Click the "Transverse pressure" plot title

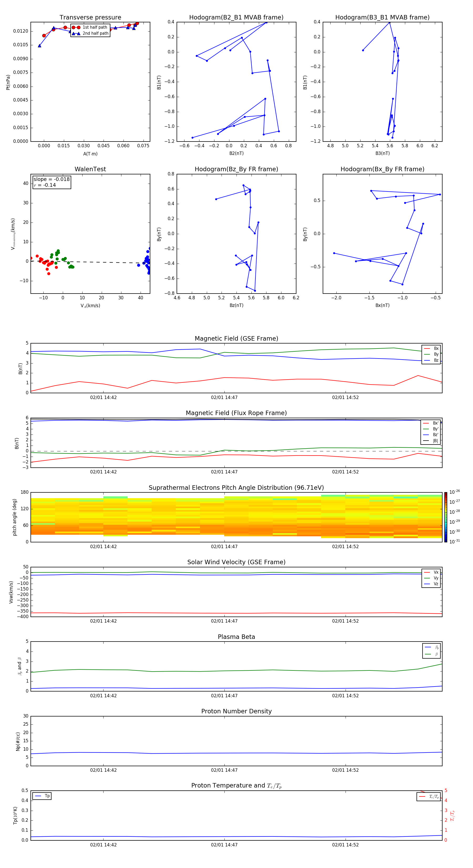90,18
